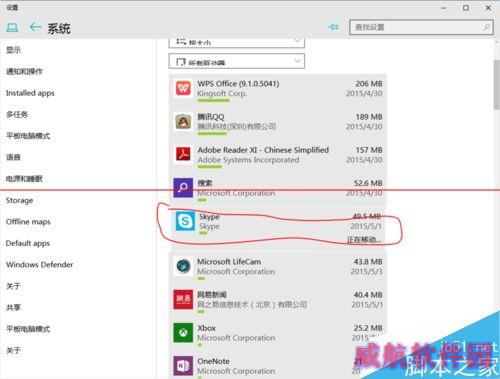Click the 正在移动... status on Skype row

(x=364, y=239)
